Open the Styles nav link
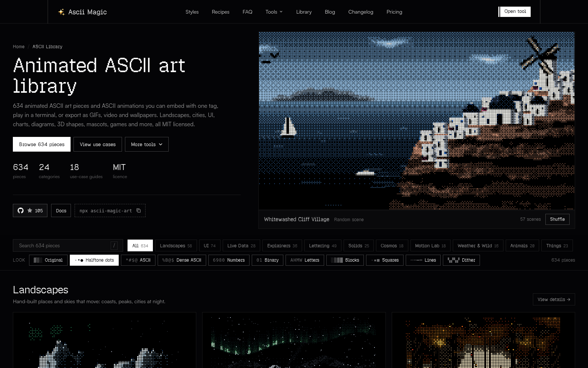This screenshot has height=368, width=588. tap(192, 12)
